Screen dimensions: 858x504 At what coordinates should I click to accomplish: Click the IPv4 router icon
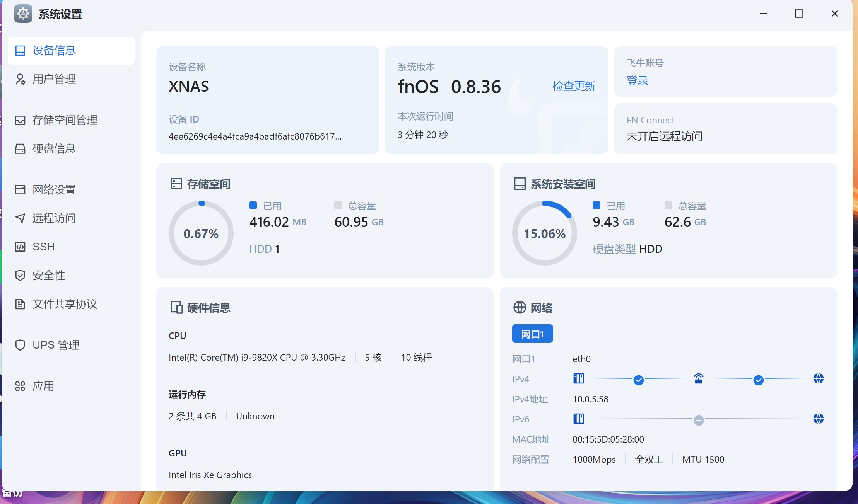[x=699, y=378]
